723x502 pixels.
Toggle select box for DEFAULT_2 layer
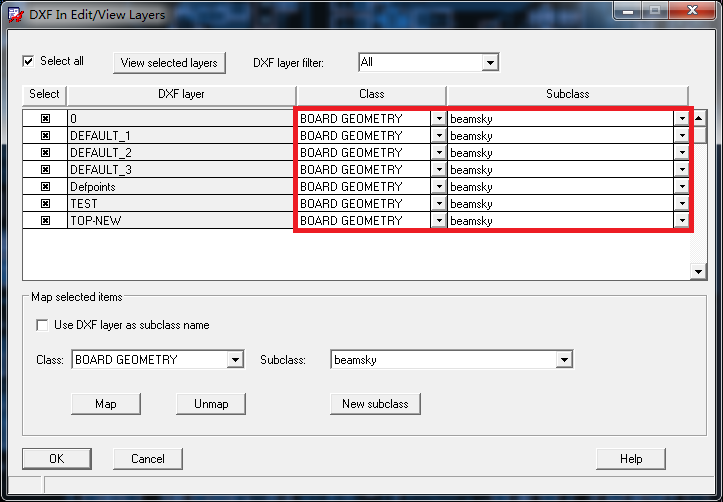point(45,153)
